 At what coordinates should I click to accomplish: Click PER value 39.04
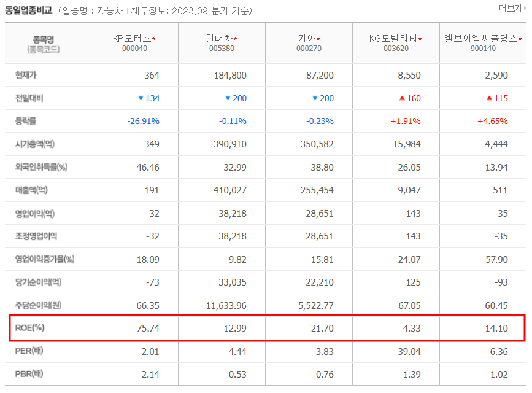(x=409, y=352)
